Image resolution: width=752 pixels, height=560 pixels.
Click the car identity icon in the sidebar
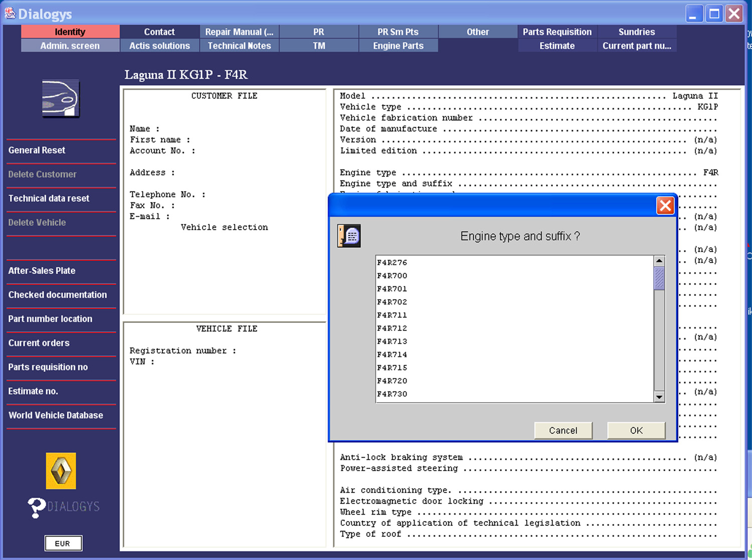61,99
